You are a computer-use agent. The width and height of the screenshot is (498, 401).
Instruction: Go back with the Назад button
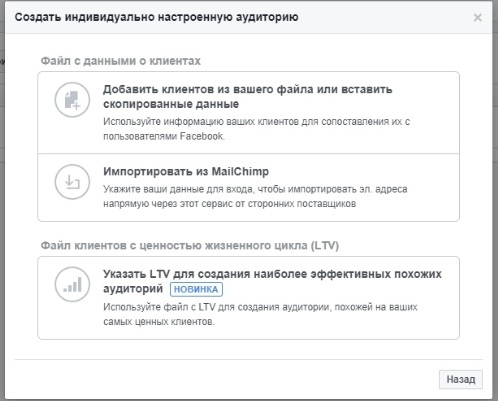[x=461, y=379]
